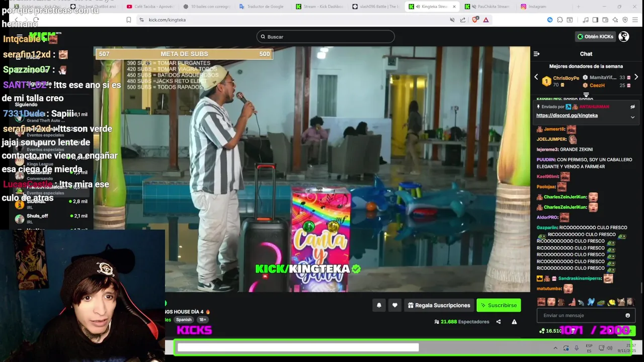Select the Spanish language tag under the stream title
Image resolution: width=644 pixels, height=362 pixels.
(x=184, y=320)
